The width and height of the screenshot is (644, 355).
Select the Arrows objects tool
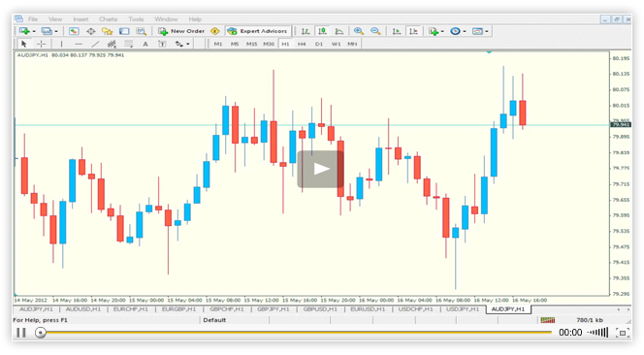pyautogui.click(x=179, y=44)
